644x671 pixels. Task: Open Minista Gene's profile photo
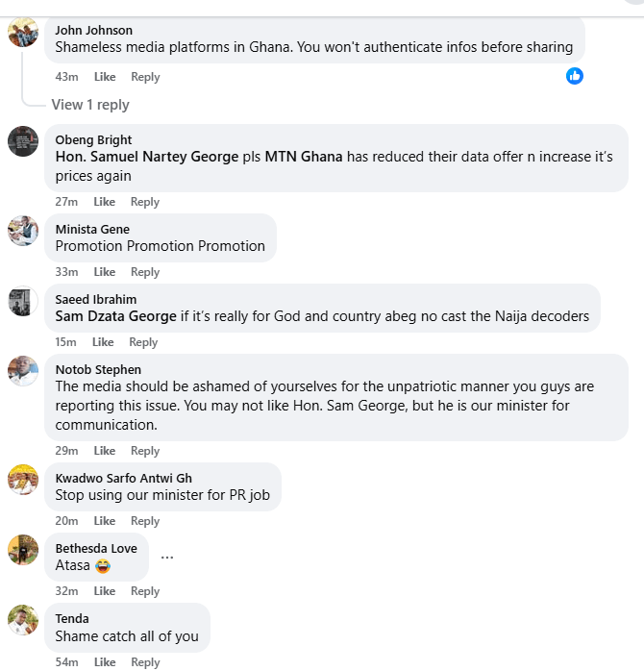[23, 231]
